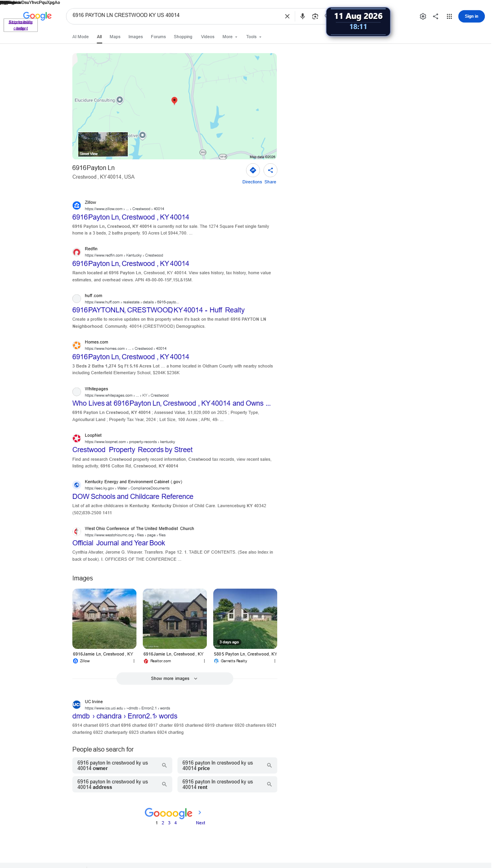Viewport: 497px width, 868px height.
Task: Open the More dropdown menu
Action: pos(230,37)
